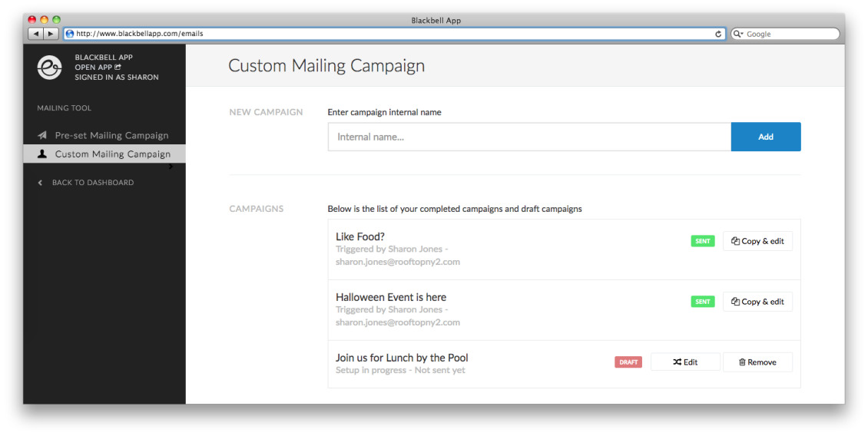This screenshot has height=436, width=868.
Task: Click the browser back arrow button
Action: coord(36,34)
